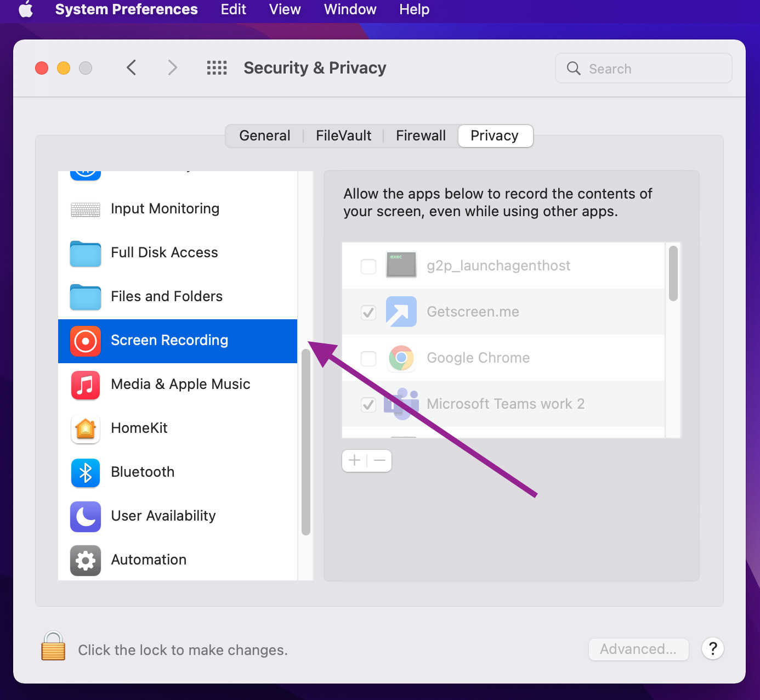Screen dimensions: 760x700
Task: Add an app with plus button
Action: click(x=355, y=460)
